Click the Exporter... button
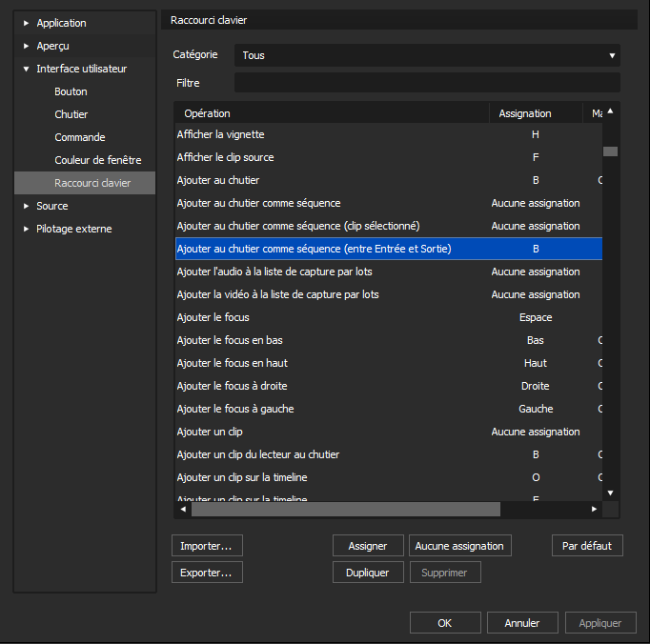The image size is (650, 644). click(x=207, y=573)
